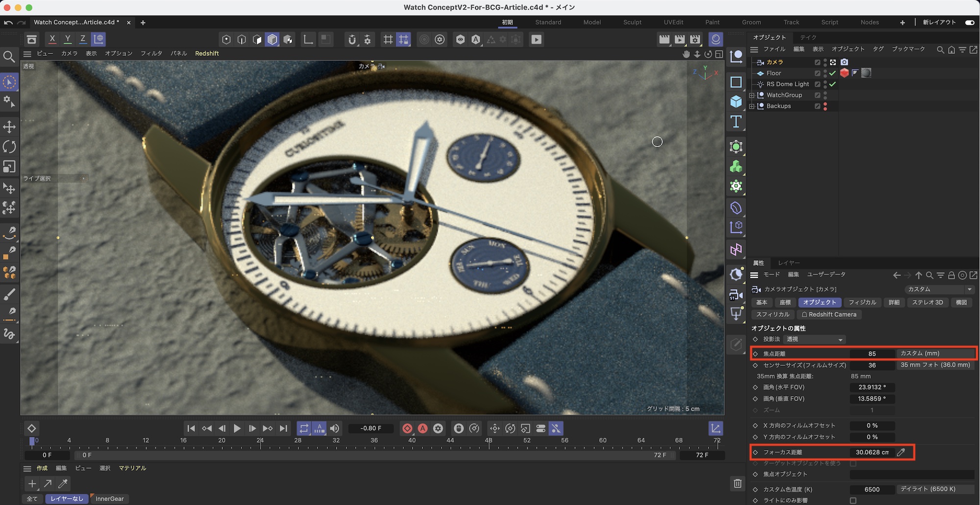Toggle the new layout switch
980x505 pixels.
(969, 22)
